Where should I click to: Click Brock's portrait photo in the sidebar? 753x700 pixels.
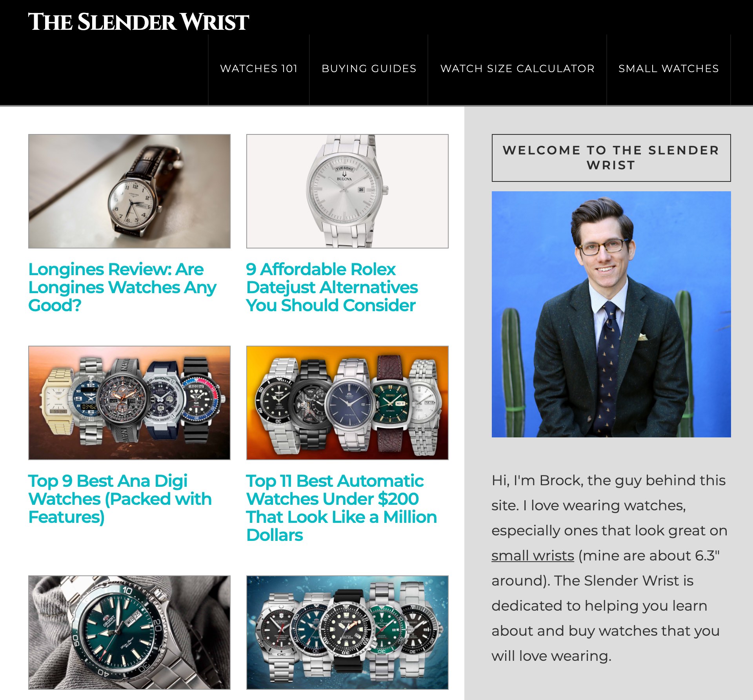click(x=611, y=314)
